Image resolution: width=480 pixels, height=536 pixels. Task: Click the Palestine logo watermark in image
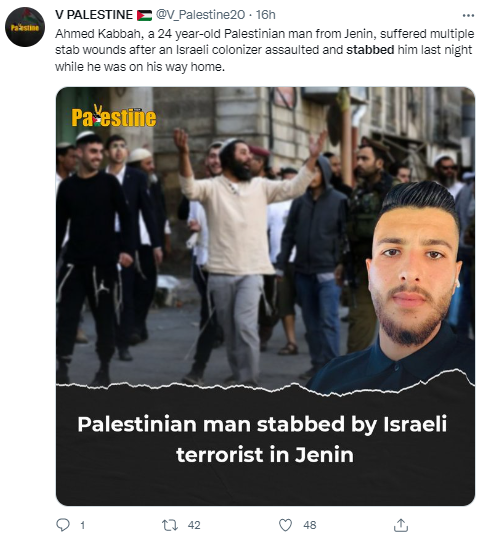tap(114, 116)
